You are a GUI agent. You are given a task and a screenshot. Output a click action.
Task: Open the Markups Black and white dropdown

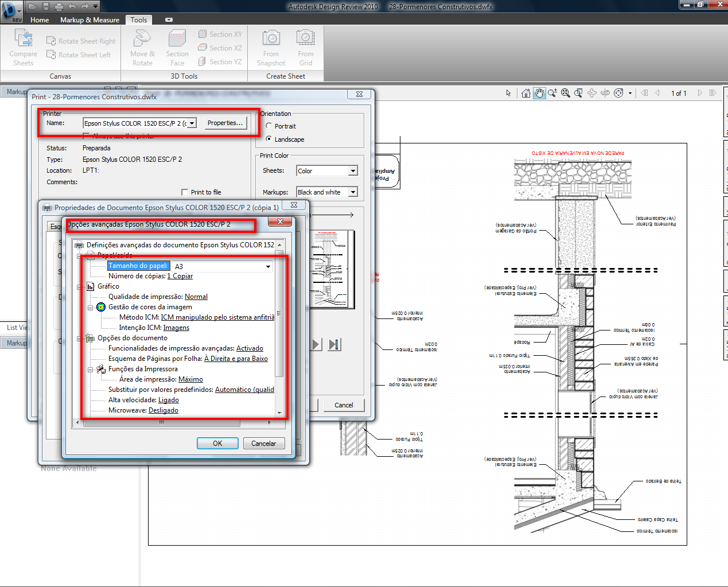coord(353,192)
